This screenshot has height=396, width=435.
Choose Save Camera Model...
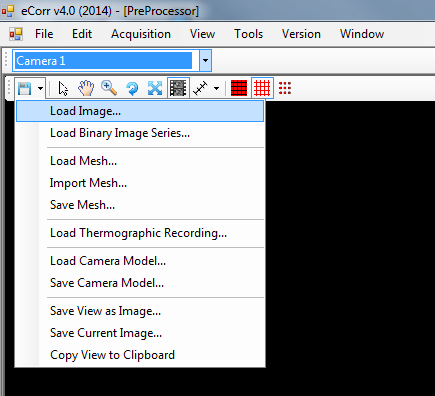point(140,283)
